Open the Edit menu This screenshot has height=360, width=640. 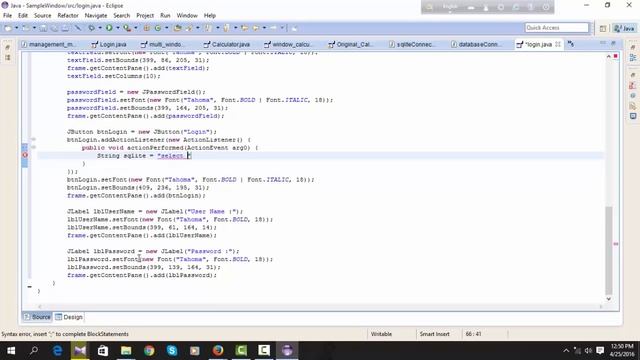[x=23, y=16]
